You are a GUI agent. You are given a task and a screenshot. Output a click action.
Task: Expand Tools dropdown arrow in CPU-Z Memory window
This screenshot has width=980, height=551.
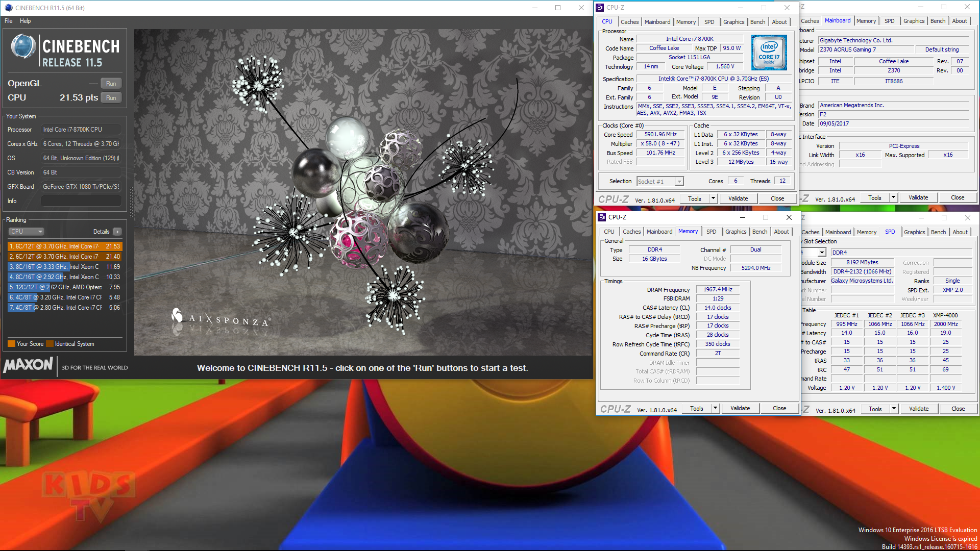[x=716, y=409]
